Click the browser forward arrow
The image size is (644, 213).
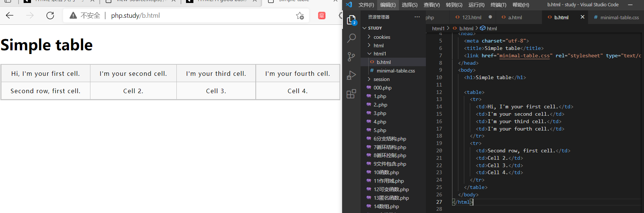30,16
